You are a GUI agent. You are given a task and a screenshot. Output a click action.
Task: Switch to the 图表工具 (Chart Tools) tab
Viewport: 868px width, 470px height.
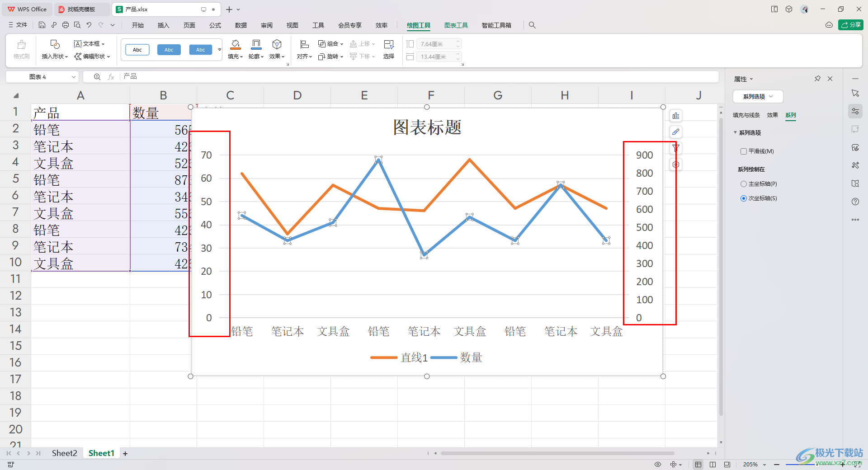(456, 25)
